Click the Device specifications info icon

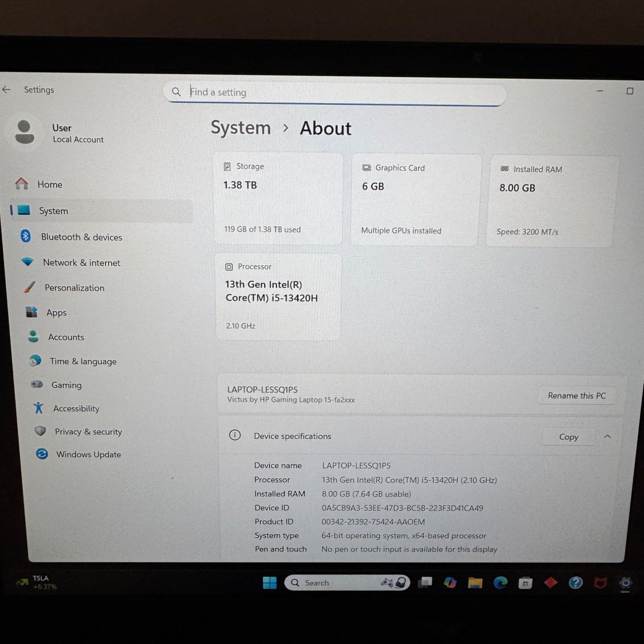(x=235, y=435)
